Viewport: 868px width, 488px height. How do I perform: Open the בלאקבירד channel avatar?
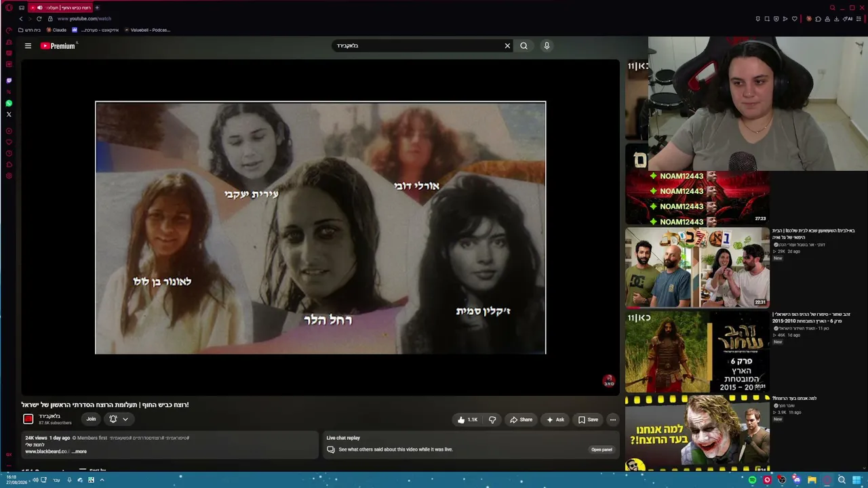click(x=28, y=420)
